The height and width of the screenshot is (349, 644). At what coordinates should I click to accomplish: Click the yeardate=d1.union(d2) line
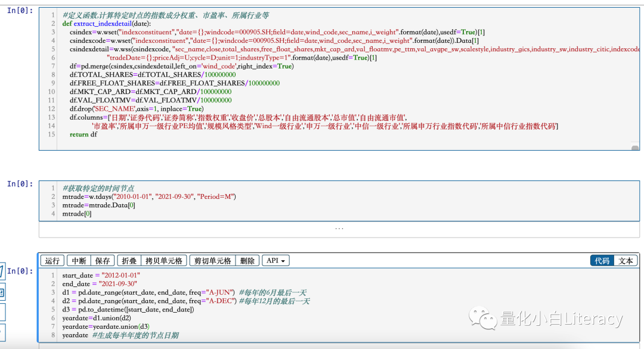[97, 318]
